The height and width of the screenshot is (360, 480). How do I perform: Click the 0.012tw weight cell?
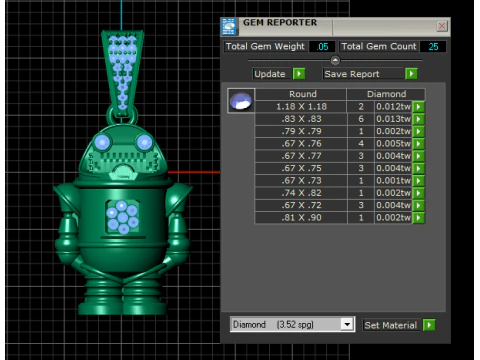tap(393, 107)
